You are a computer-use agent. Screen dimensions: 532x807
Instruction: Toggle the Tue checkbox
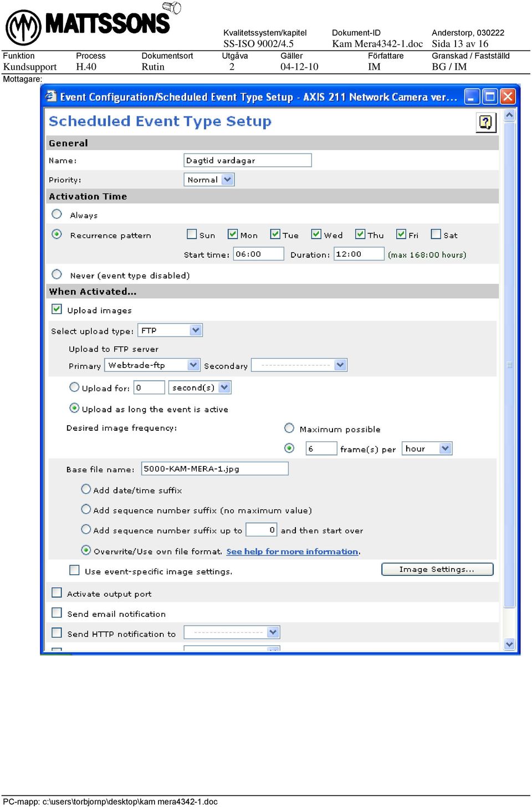pos(275,234)
